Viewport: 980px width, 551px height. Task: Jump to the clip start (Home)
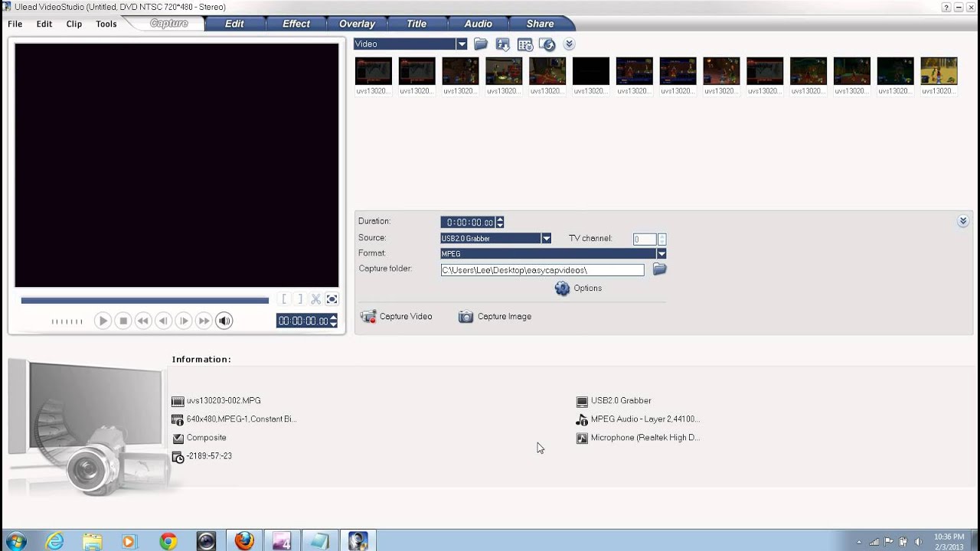pyautogui.click(x=143, y=321)
